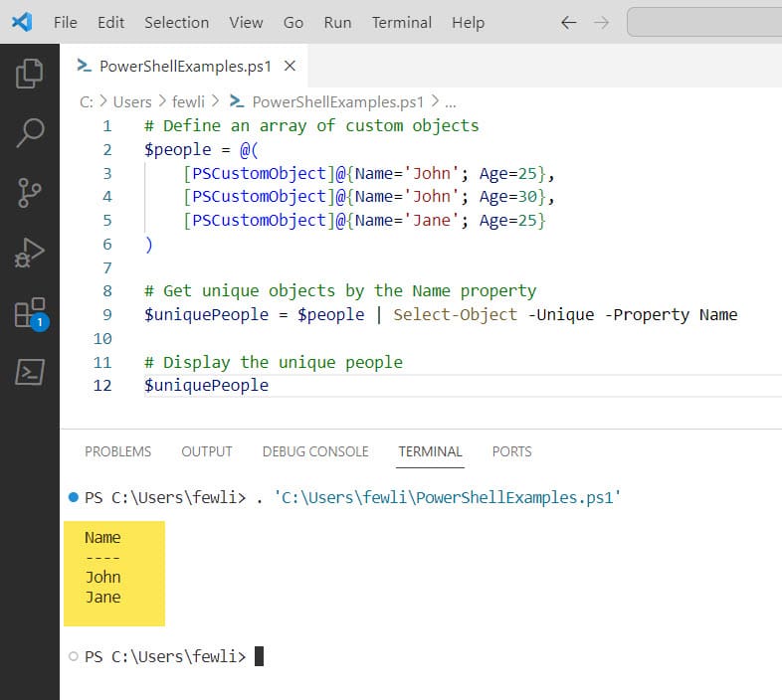Click the terminal output row 'Jane'
The image size is (782, 700).
point(102,598)
